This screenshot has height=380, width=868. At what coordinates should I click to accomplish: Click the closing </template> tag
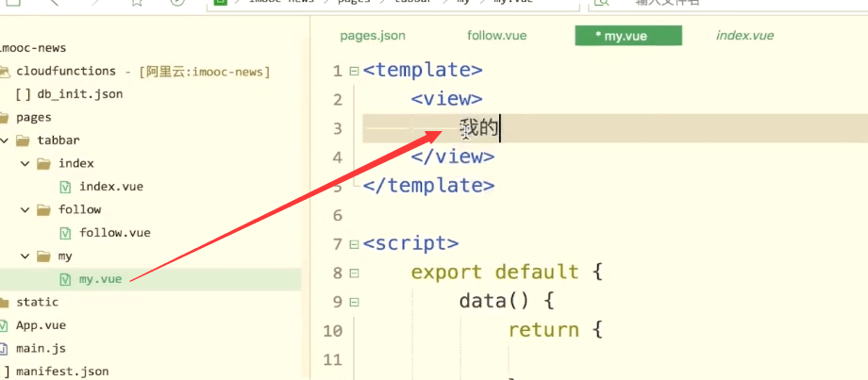click(429, 187)
